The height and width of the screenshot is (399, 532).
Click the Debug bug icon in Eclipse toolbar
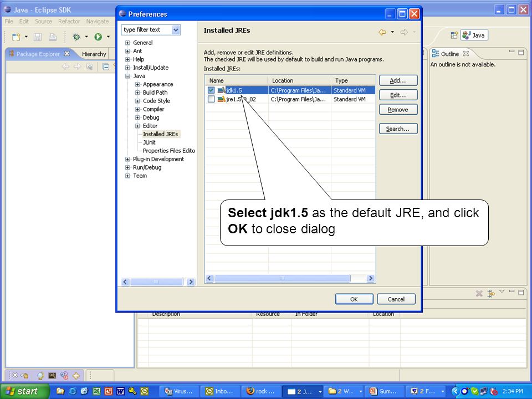76,37
